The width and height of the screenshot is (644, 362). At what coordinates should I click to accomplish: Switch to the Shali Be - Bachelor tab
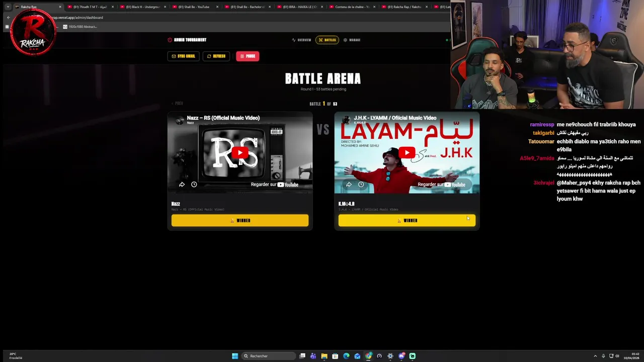pyautogui.click(x=248, y=7)
